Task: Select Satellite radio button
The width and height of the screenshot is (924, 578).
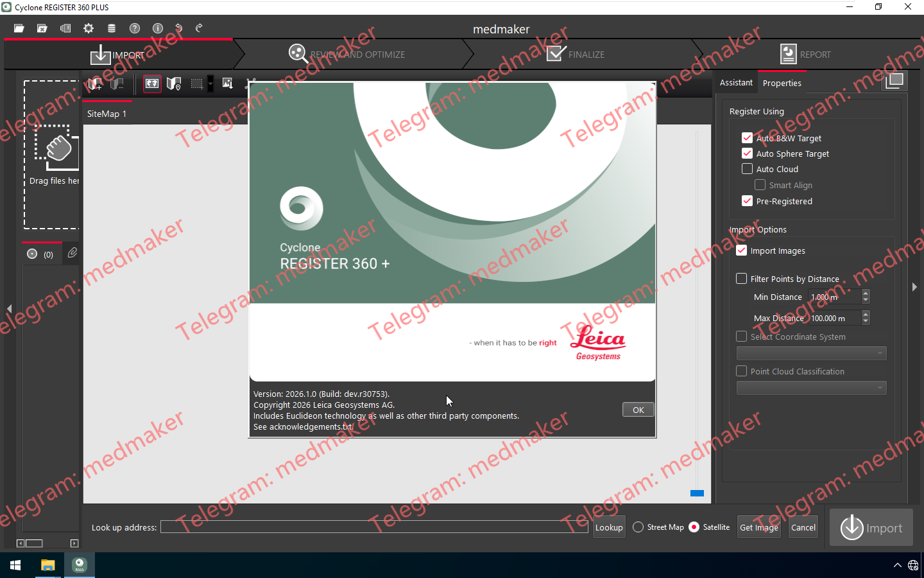Action: point(694,527)
